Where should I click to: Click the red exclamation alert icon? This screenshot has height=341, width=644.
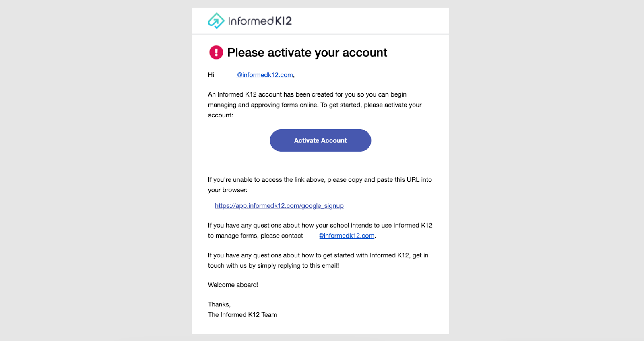tap(216, 52)
